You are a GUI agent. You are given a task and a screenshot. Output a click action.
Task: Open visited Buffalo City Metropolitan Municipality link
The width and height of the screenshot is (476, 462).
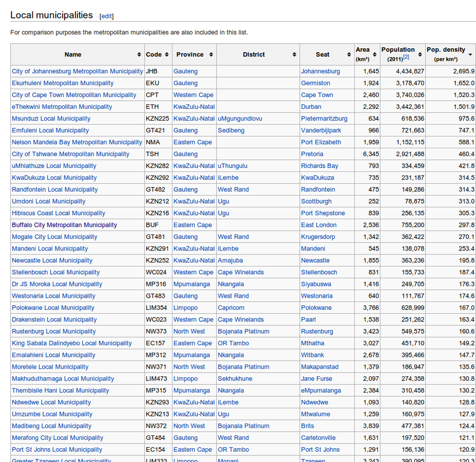click(x=64, y=225)
